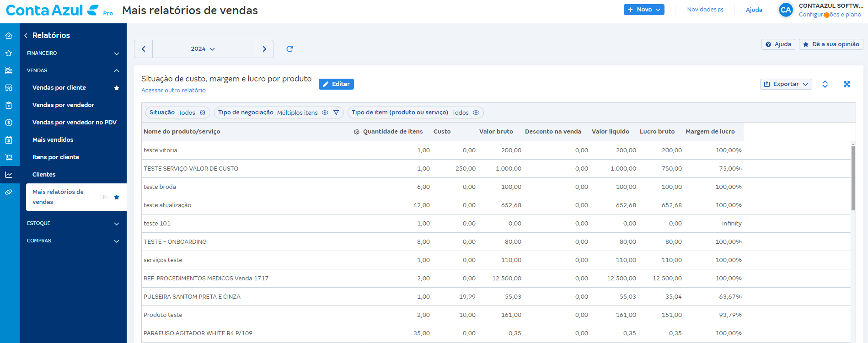Viewport: 868px width, 343px height.
Task: Open the clipboard icon in the left rail
Action: click(x=9, y=105)
